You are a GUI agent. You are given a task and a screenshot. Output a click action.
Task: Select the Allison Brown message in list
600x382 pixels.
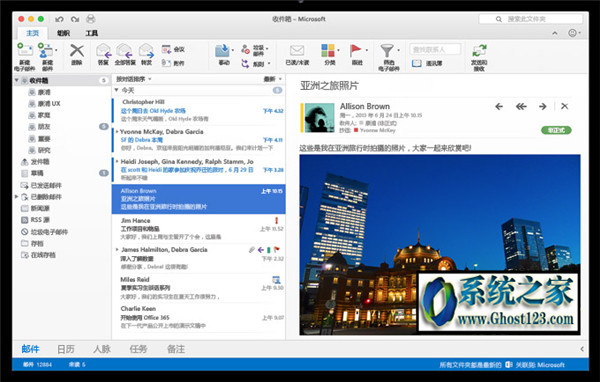point(199,199)
